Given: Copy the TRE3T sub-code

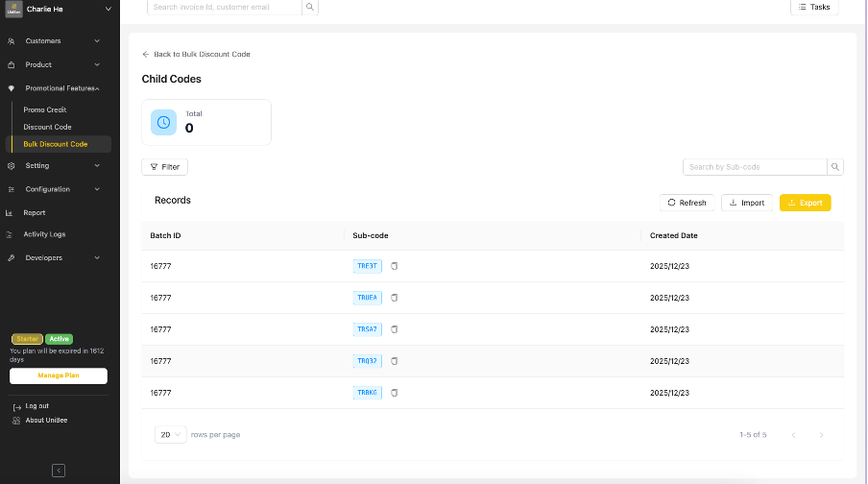Looking at the screenshot, I should (x=394, y=266).
